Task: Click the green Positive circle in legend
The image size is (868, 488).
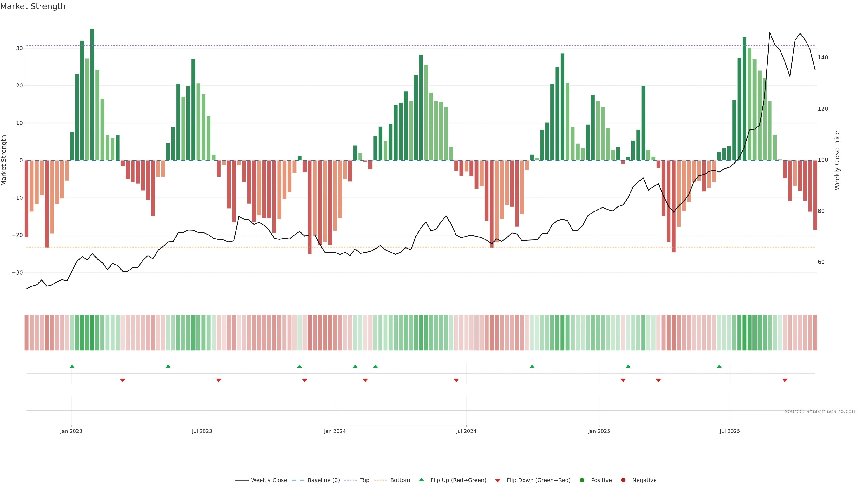Action: (582, 480)
